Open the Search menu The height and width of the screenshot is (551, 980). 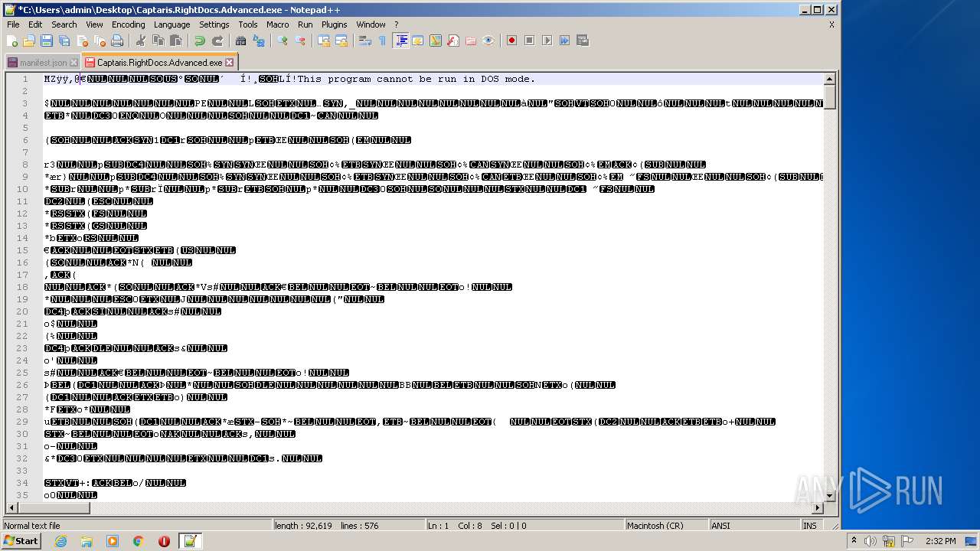(64, 24)
